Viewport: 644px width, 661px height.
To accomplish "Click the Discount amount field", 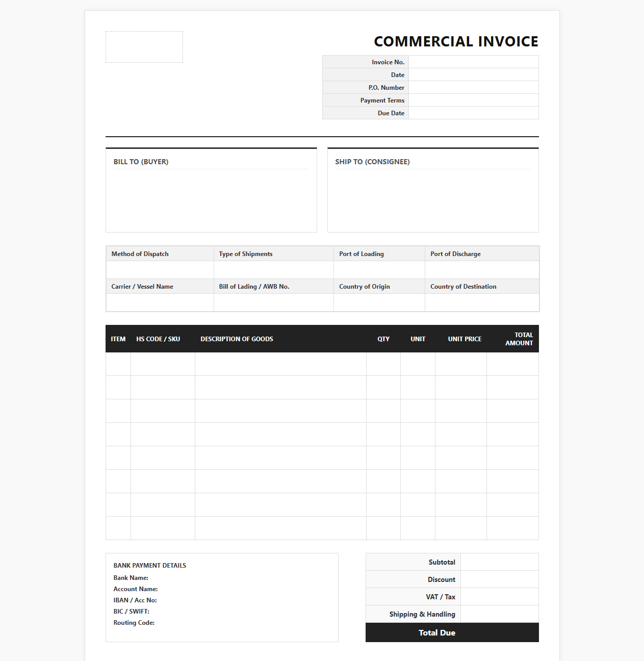I will pyautogui.click(x=500, y=579).
